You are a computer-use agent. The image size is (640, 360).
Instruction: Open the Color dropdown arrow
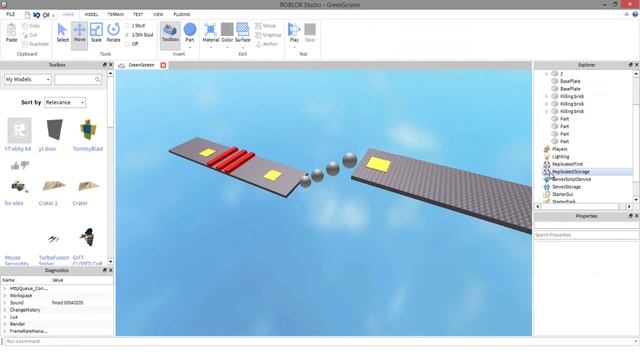227,48
